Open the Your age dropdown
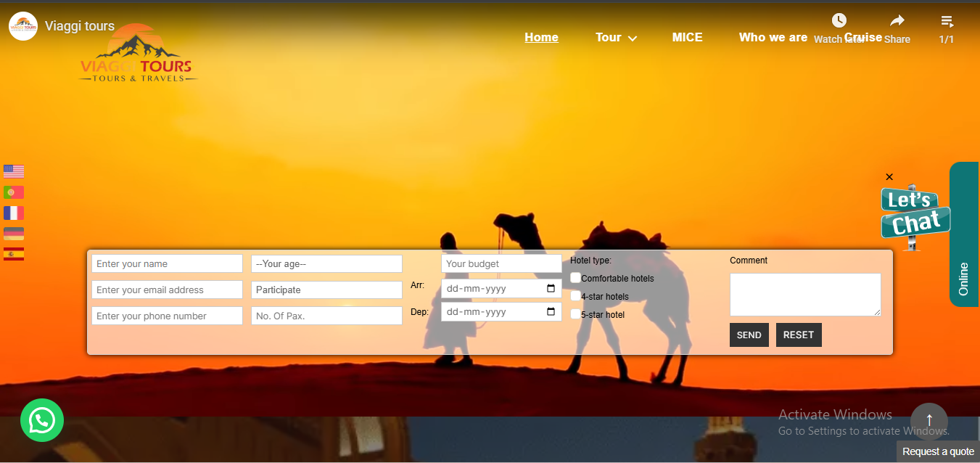This screenshot has width=980, height=463. [x=326, y=264]
